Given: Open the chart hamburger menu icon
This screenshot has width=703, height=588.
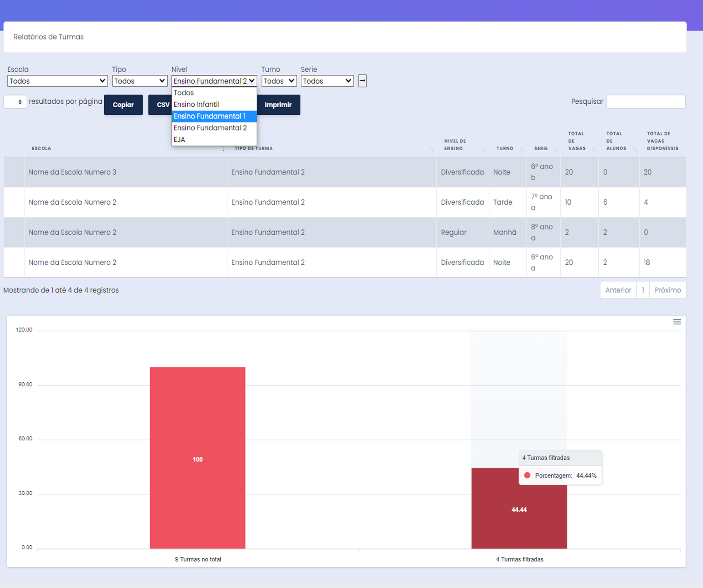Looking at the screenshot, I should [677, 322].
